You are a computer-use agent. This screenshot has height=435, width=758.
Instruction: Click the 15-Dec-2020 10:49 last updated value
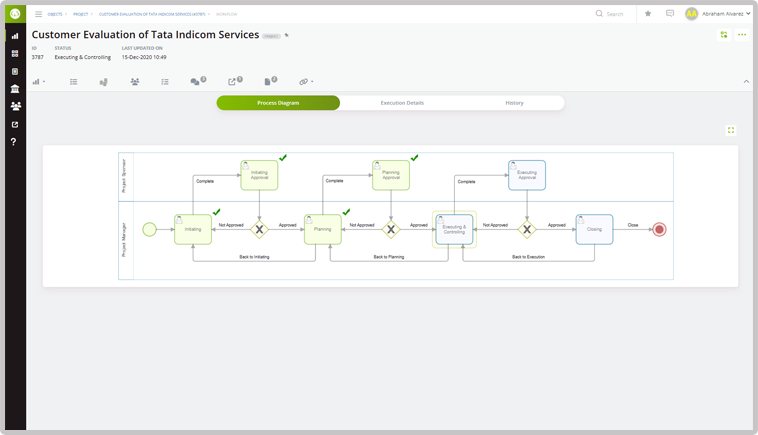click(144, 57)
